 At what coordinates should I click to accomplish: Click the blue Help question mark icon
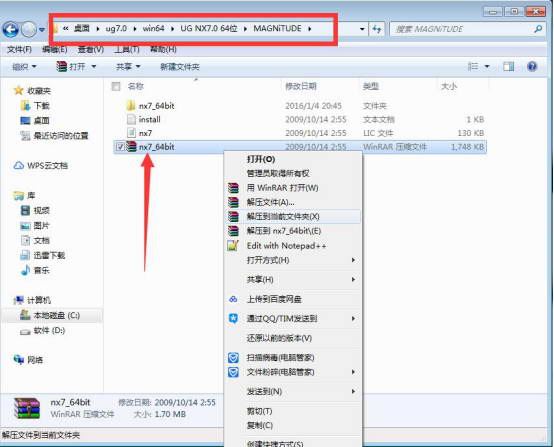tap(532, 66)
